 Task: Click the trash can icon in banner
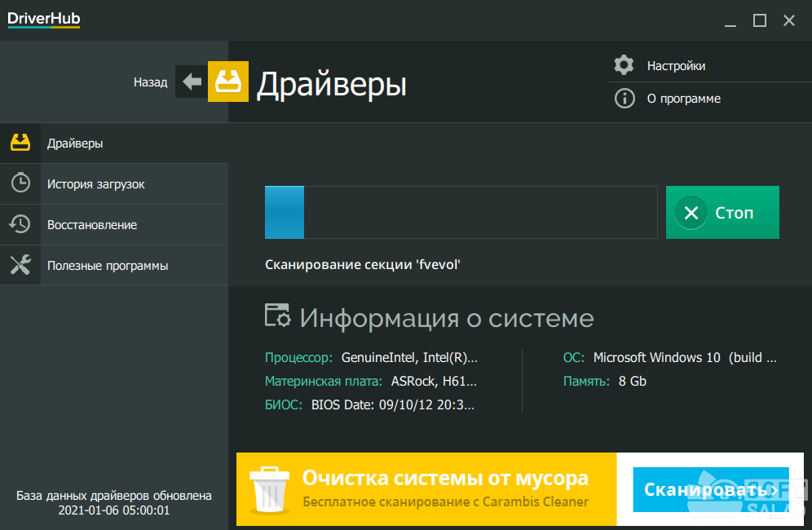(x=269, y=490)
